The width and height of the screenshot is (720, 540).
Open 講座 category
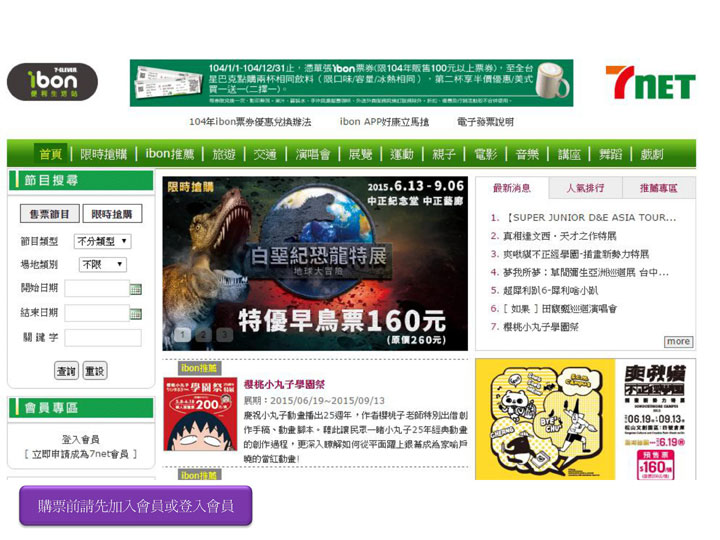(569, 154)
